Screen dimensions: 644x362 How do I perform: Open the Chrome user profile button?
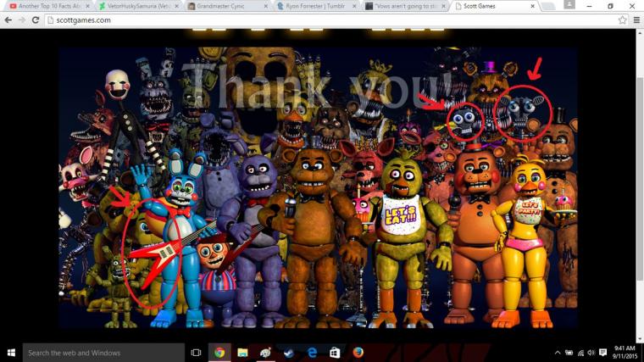(x=569, y=4)
